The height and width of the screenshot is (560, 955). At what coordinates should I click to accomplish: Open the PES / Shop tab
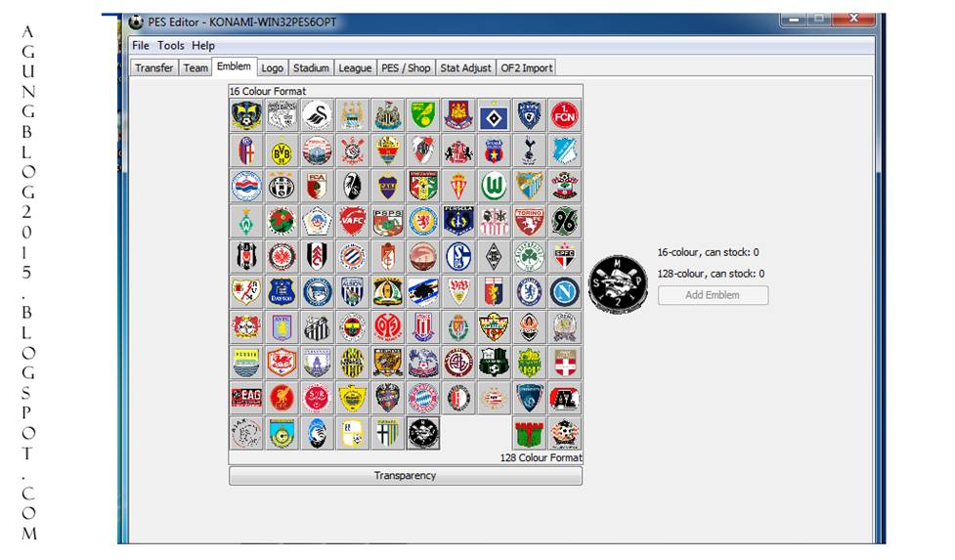click(406, 67)
